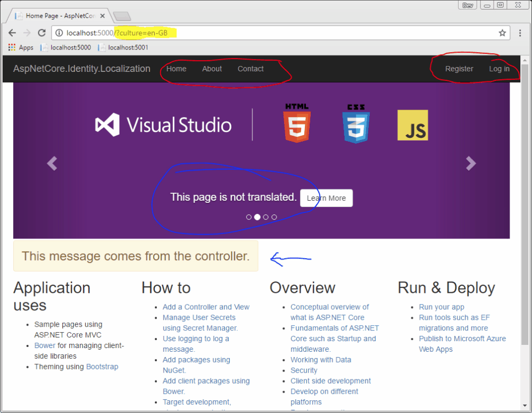Click the Learn More button
Viewport: 532px width, 413px height.
[326, 198]
